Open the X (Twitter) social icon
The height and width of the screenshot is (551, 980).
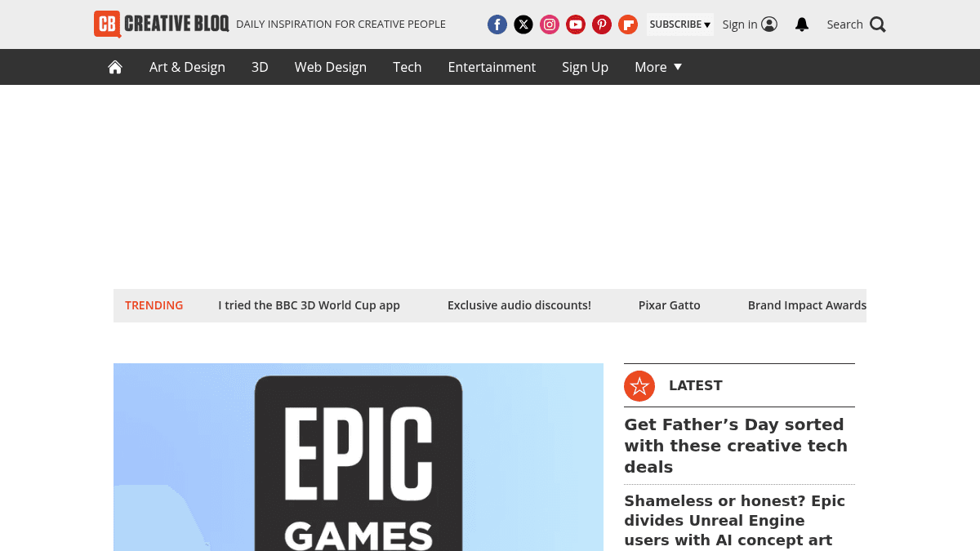(x=523, y=24)
